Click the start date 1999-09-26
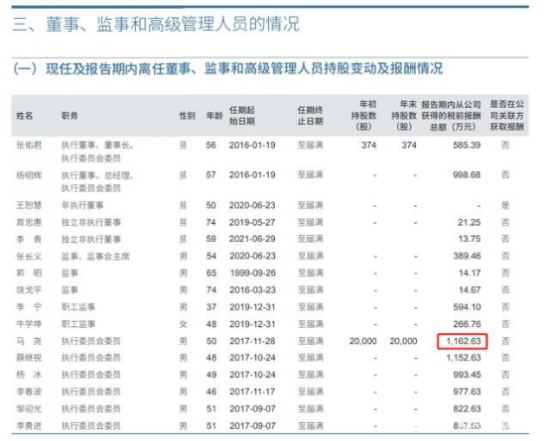The width and height of the screenshot is (550, 441). (x=253, y=273)
